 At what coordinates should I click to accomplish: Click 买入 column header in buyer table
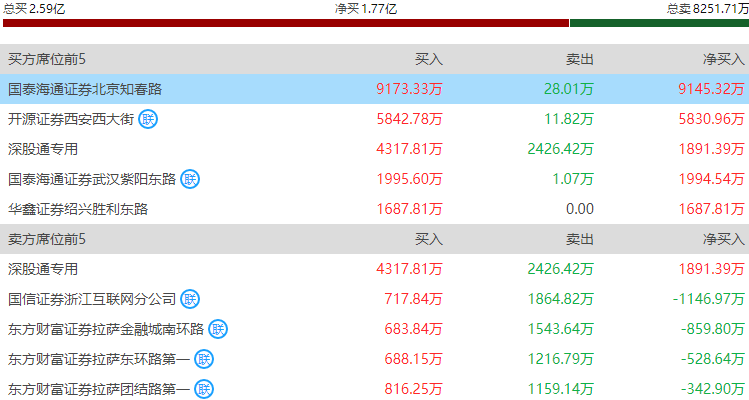click(428, 59)
